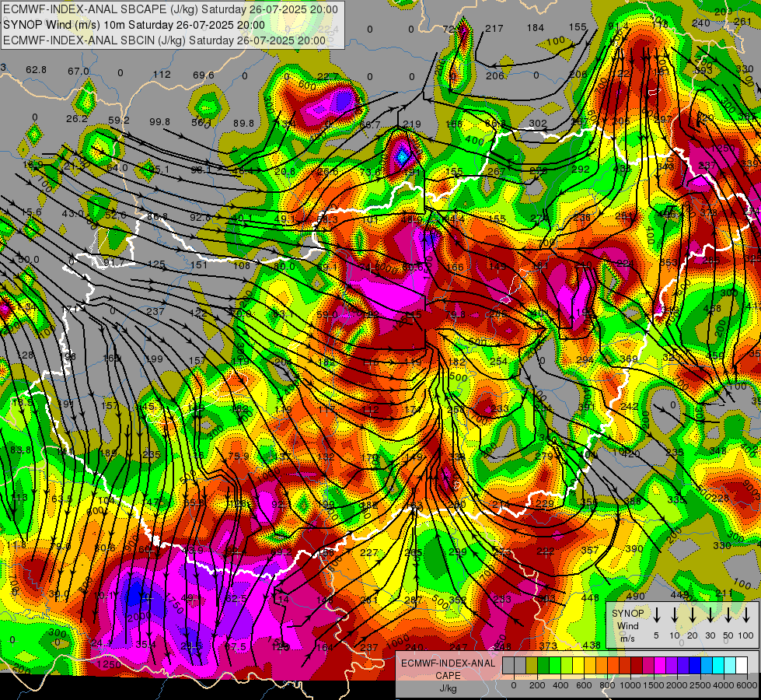Viewport: 761px width, 700px height.
Task: Click station value 67.0 on the map
Action: pyautogui.click(x=79, y=72)
